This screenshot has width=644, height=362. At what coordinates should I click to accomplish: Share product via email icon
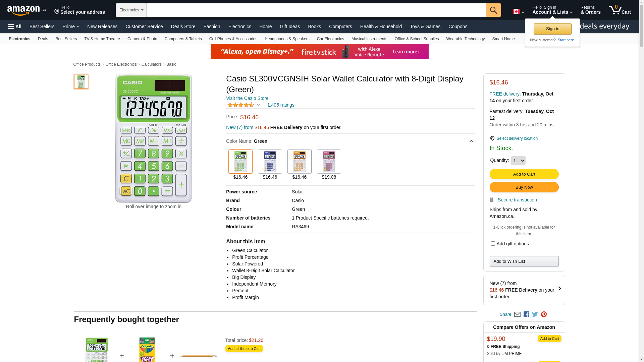point(517,314)
